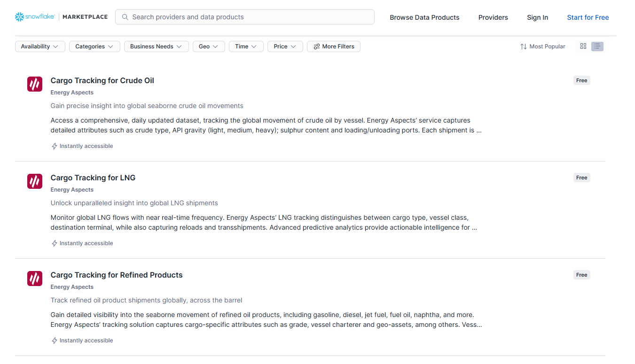Open the Providers menu
Viewport: 635px width, 364px height.
(493, 17)
